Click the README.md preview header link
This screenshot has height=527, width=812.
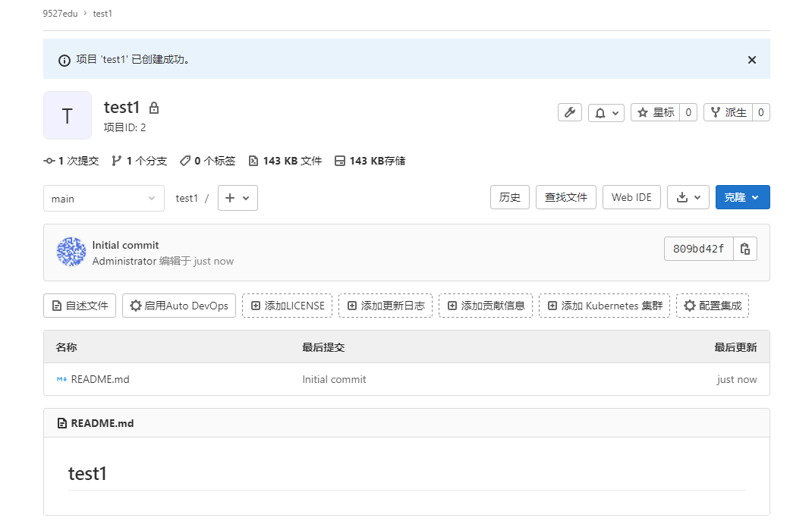point(102,423)
